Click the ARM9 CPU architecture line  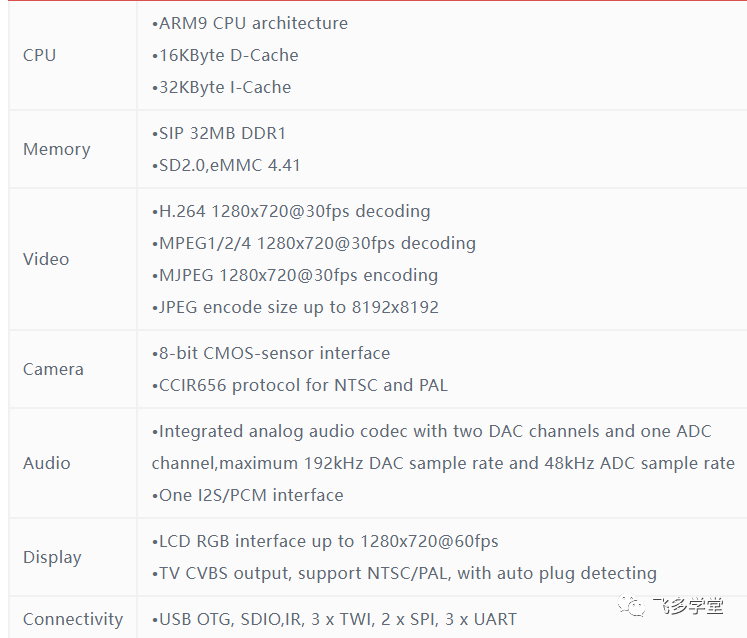pyautogui.click(x=250, y=23)
